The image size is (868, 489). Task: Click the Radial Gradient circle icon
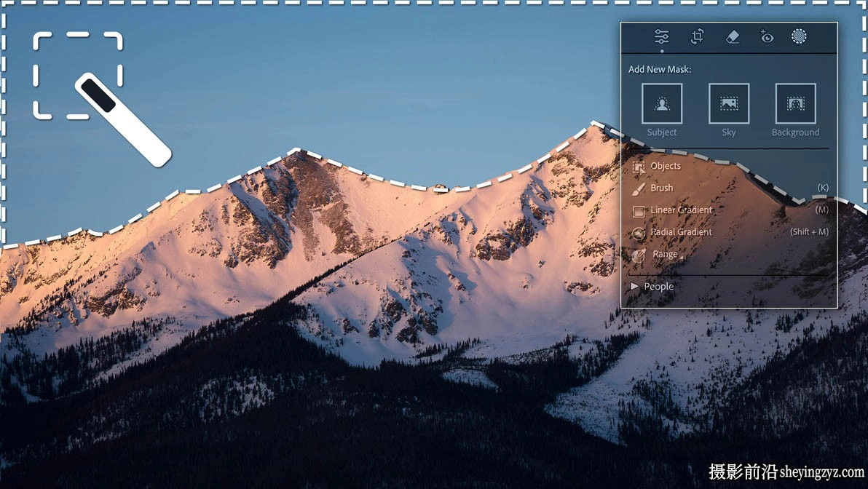coord(639,233)
